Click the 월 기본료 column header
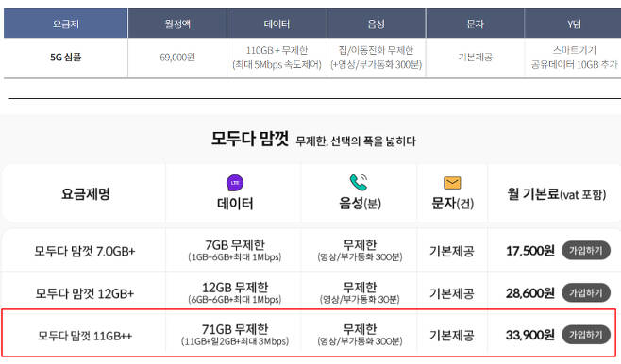Screen dimensions: 621x364 click(557, 194)
